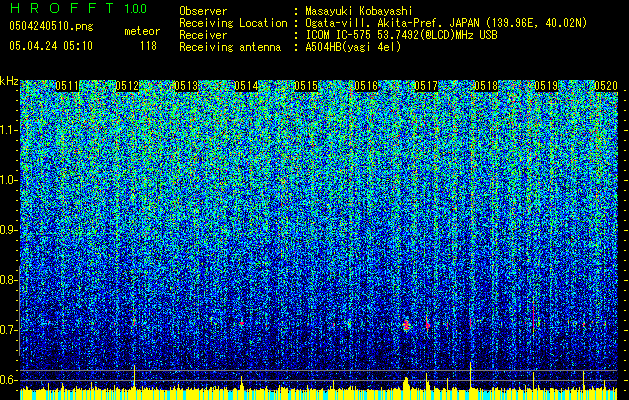Click the 0520 time marker
Viewport: 629px width, 400px height.
606,86
